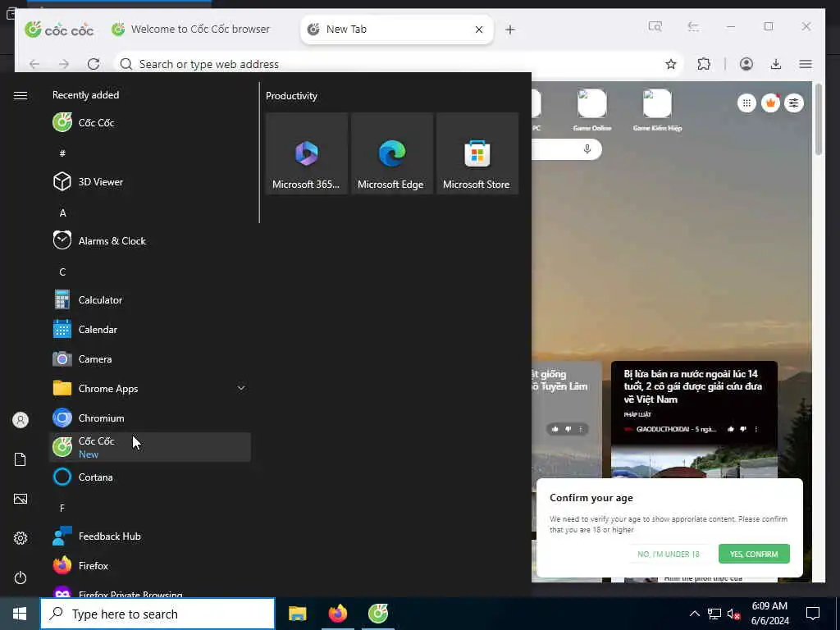
Task: Reload the current page
Action: 94,64
